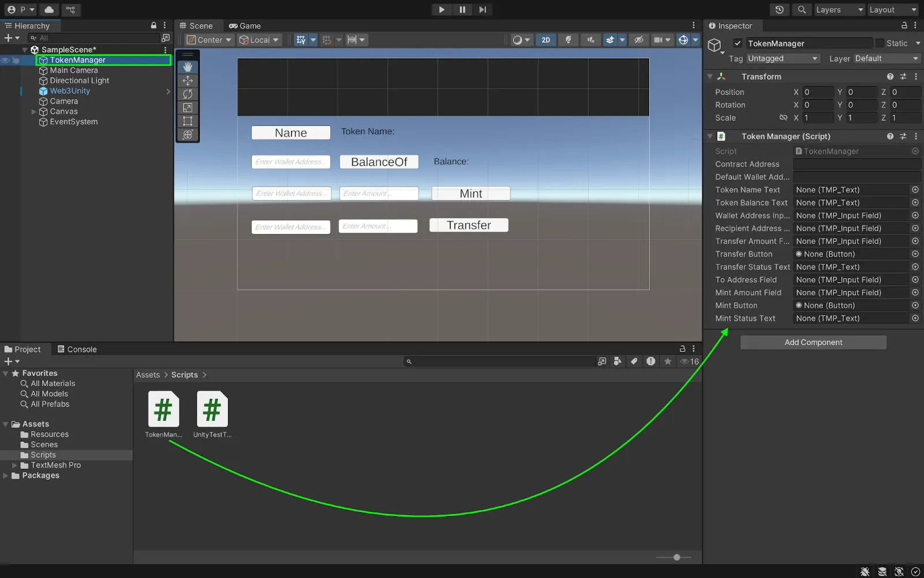Screen dimensions: 924x578
Task: Switch to the Console tab
Action: [77, 349]
